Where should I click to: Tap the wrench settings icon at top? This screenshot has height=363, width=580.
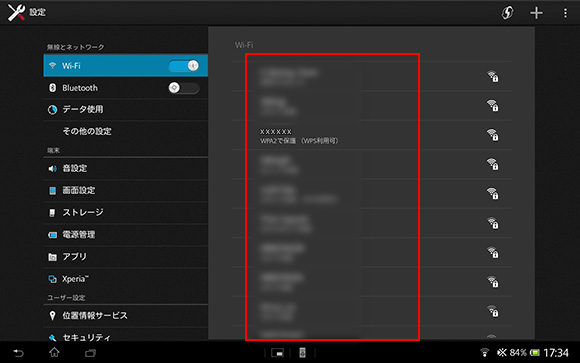pos(16,13)
